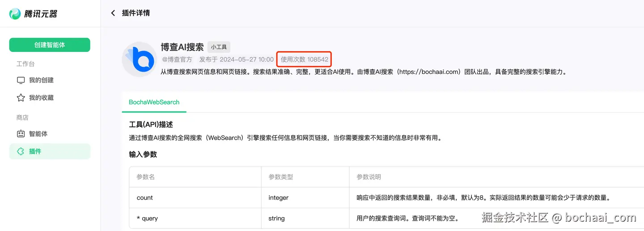644x231 pixels.
Task: Click the 参数说明 column header
Action: 369,177
